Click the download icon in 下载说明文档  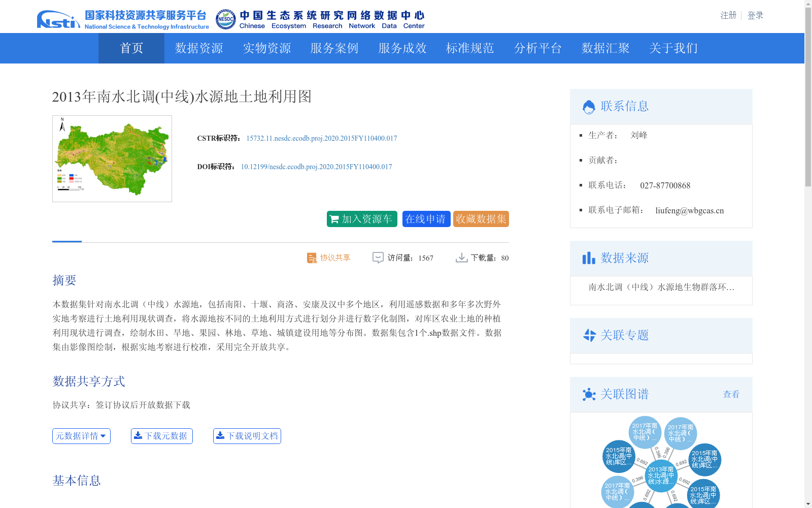coord(220,435)
